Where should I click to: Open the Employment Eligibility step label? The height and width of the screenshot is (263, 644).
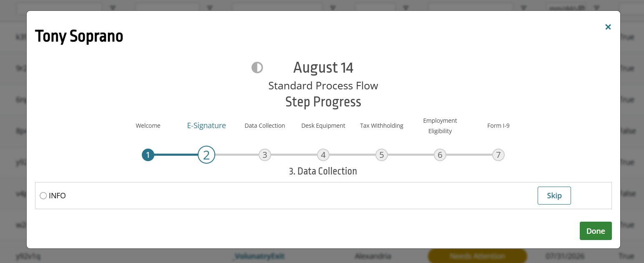pyautogui.click(x=440, y=126)
